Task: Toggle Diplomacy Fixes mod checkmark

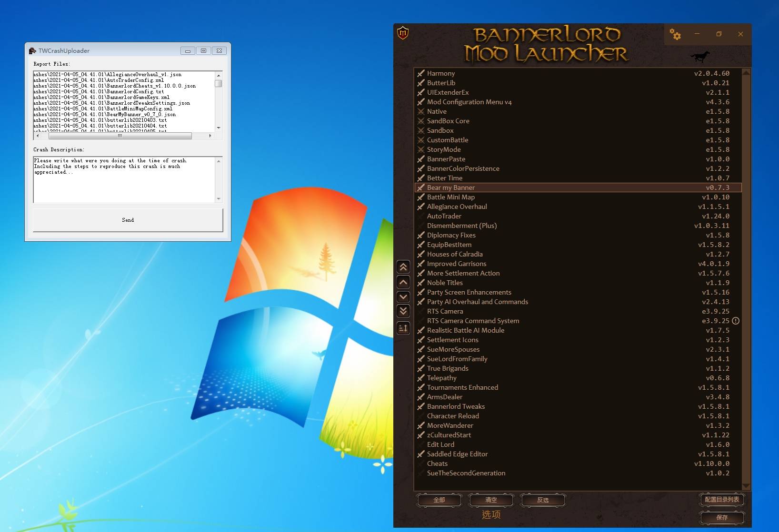Action: 421,235
